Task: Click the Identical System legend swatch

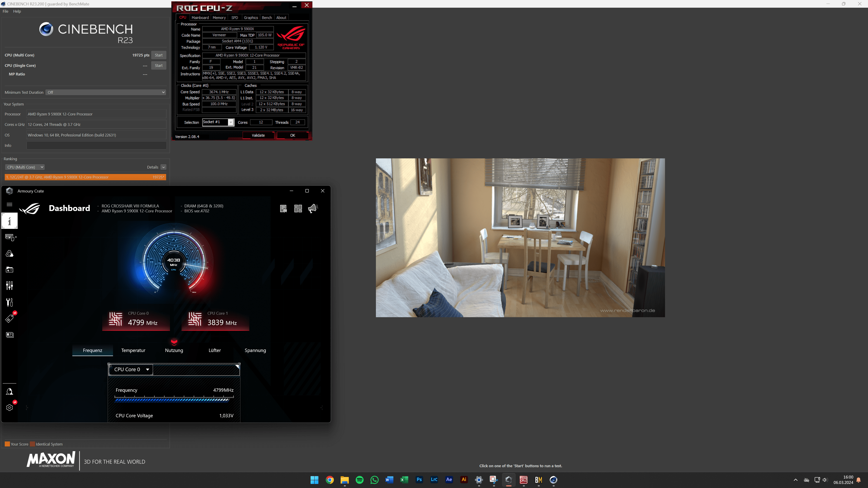Action: [x=32, y=444]
